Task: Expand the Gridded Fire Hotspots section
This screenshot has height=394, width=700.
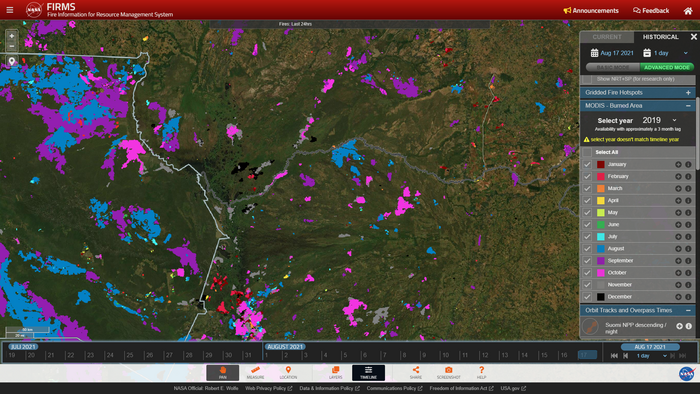Action: point(688,93)
